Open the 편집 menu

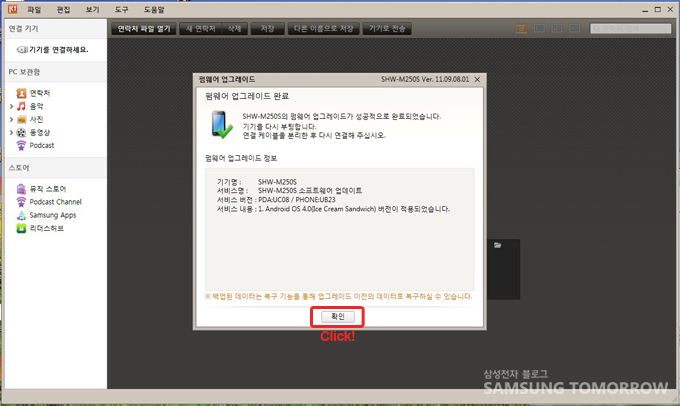(x=63, y=10)
